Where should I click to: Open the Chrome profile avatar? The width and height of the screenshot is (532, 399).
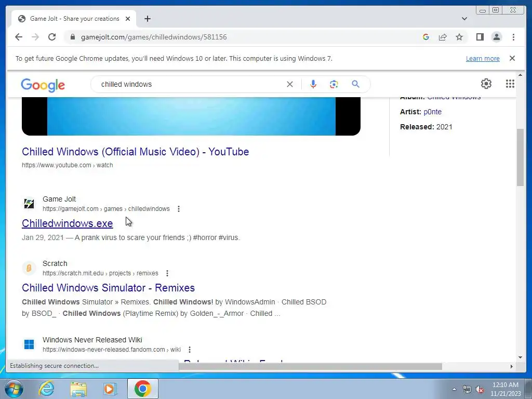pyautogui.click(x=496, y=37)
